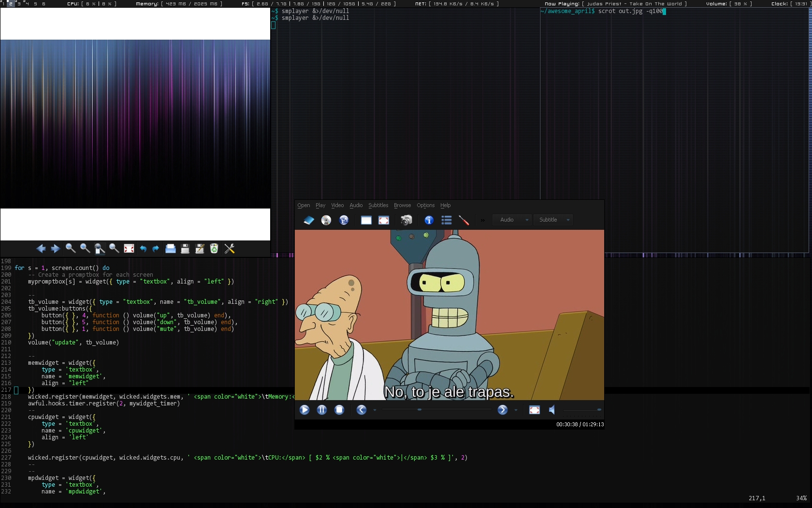Open the SMPlayer Play menu
The image size is (812, 508).
click(x=320, y=205)
